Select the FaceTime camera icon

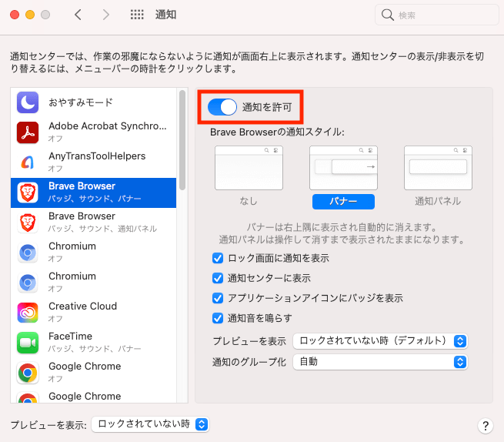pos(28,343)
